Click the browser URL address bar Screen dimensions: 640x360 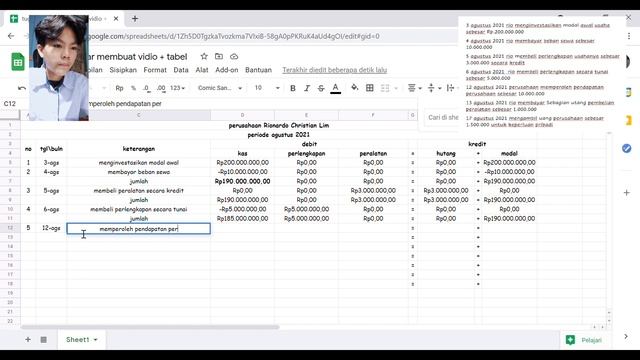tap(233, 36)
